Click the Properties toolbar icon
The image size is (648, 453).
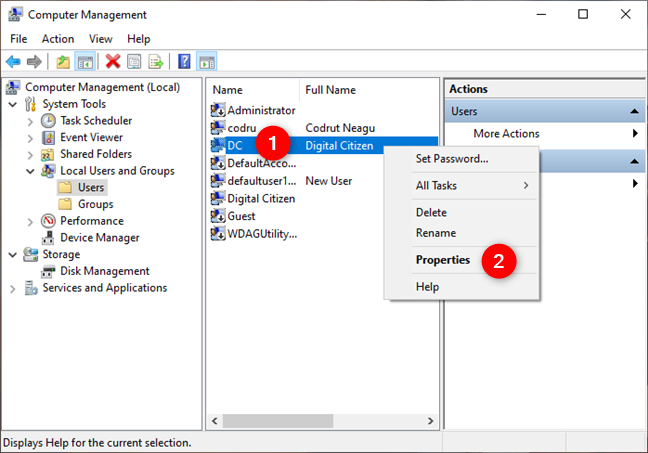[134, 62]
